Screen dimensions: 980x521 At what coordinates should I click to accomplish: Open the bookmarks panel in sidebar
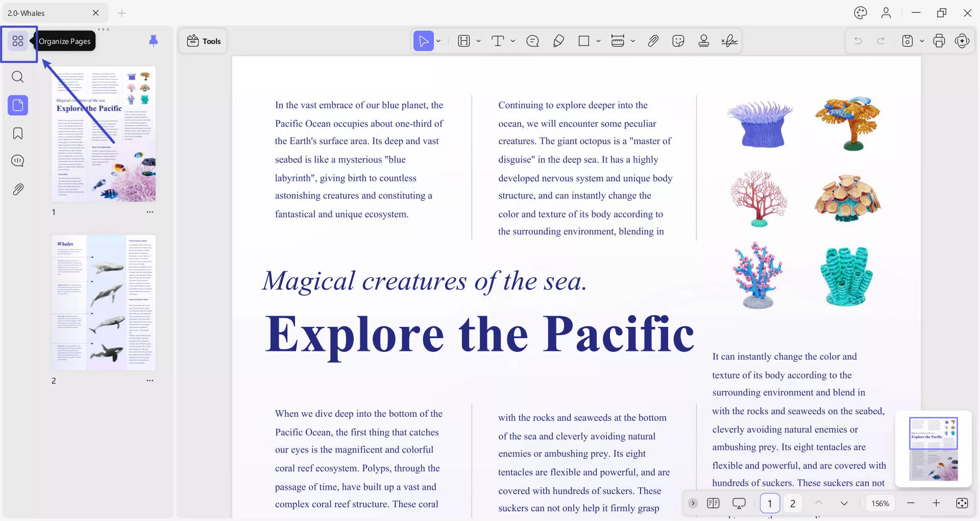(x=18, y=134)
